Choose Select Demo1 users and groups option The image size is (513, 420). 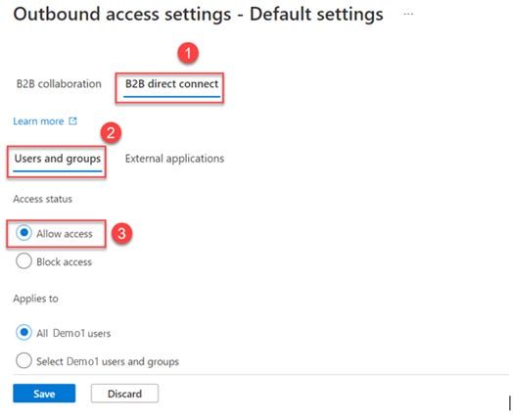[23, 361]
